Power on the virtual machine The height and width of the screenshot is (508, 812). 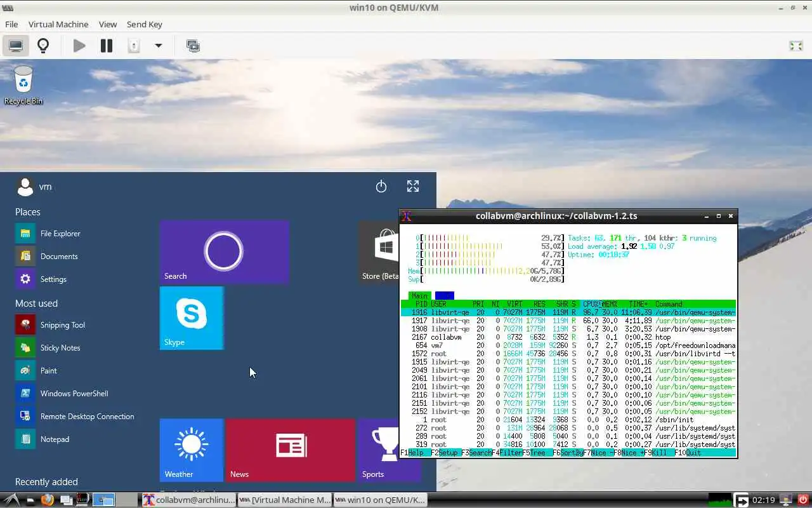(x=79, y=46)
